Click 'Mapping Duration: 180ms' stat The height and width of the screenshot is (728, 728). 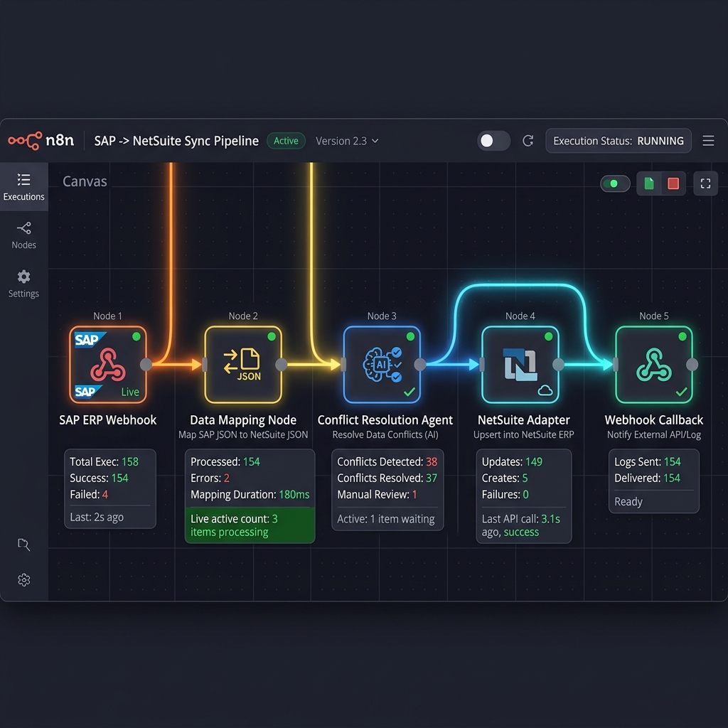tap(250, 495)
